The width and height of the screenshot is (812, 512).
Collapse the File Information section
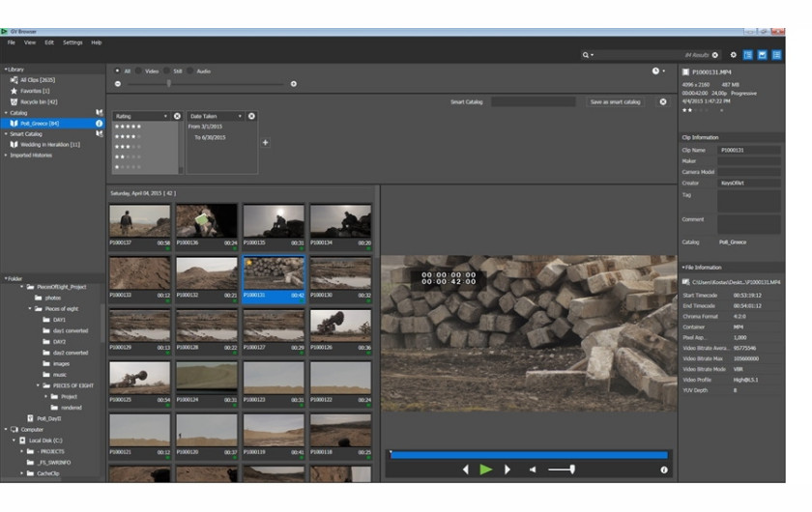pos(683,268)
